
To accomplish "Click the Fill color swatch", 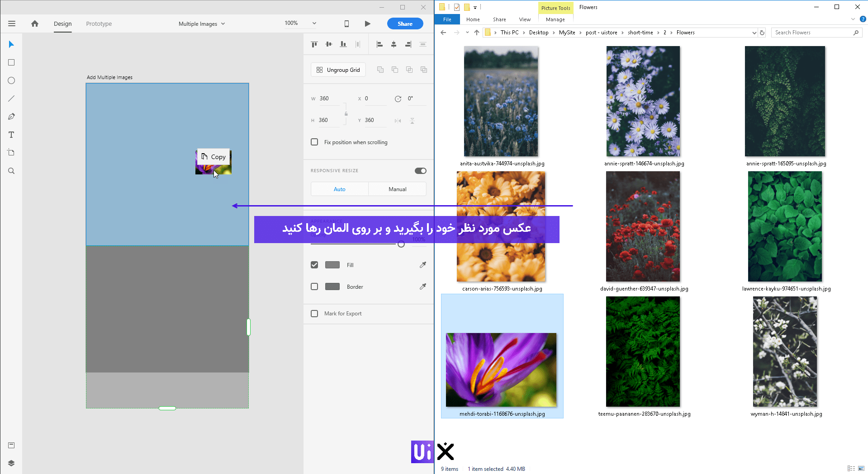I will click(332, 265).
